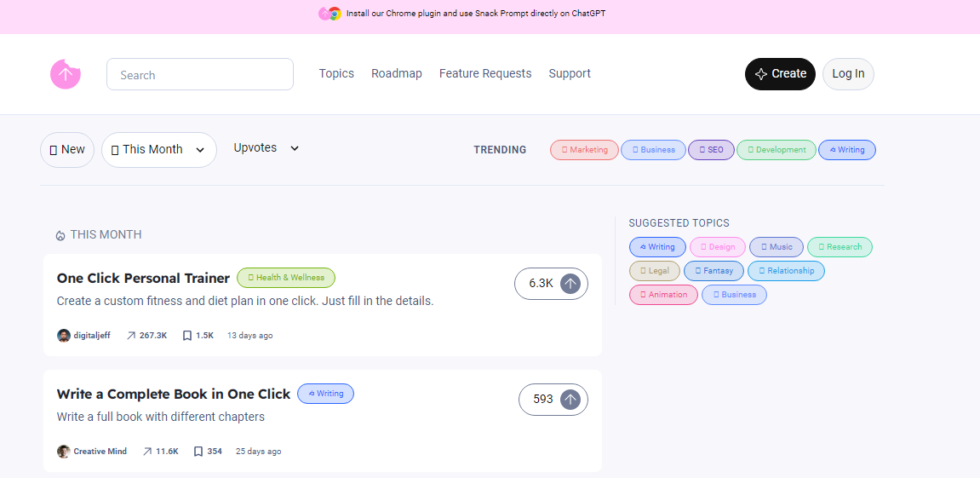
Task: Choose suggested topic Fantasy
Action: coord(714,271)
